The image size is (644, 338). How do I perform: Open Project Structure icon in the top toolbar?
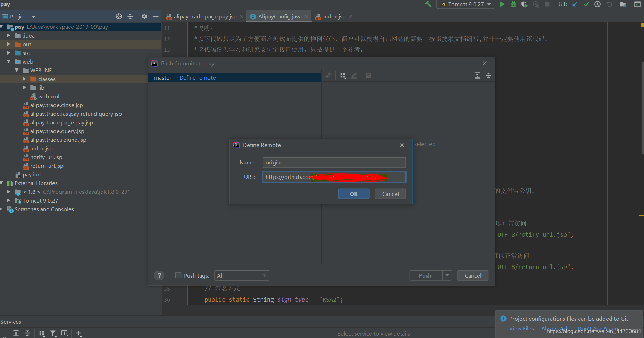623,4
